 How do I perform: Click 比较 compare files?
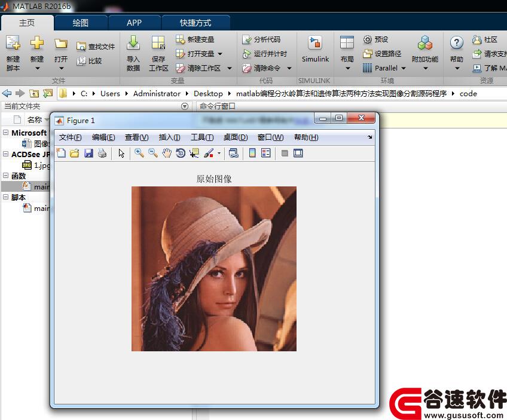89,61
